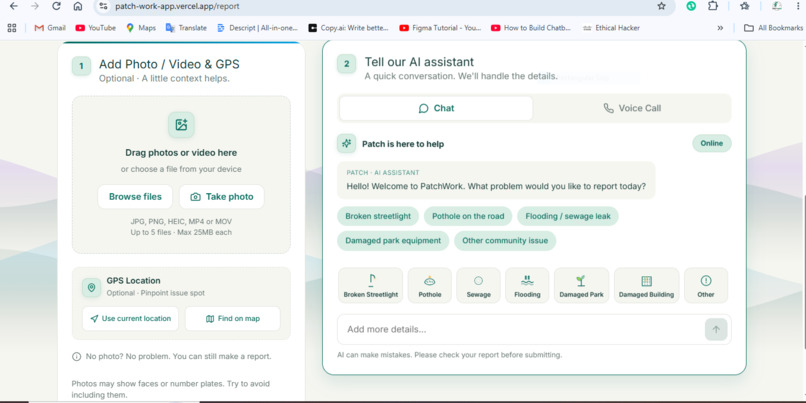Image resolution: width=806 pixels, height=403 pixels.
Task: Open the All Bookmarks folder
Action: point(774,28)
